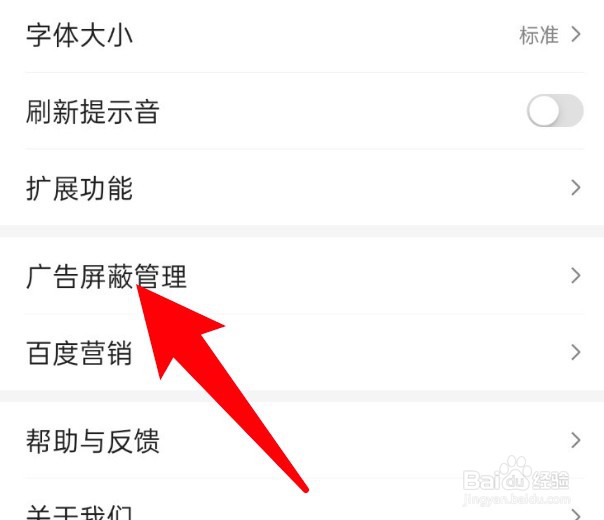
Task: Open the 字体大小 font size setting
Action: (x=302, y=35)
